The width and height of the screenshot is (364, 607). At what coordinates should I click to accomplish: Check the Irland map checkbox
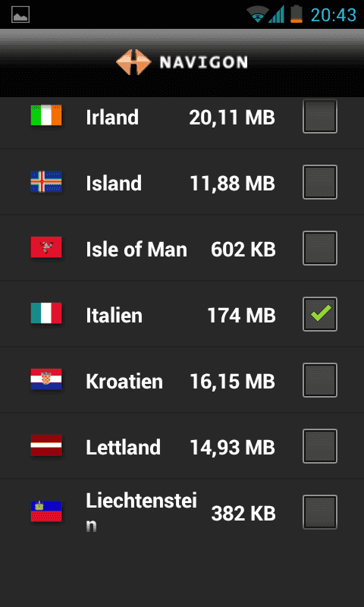coord(320,116)
